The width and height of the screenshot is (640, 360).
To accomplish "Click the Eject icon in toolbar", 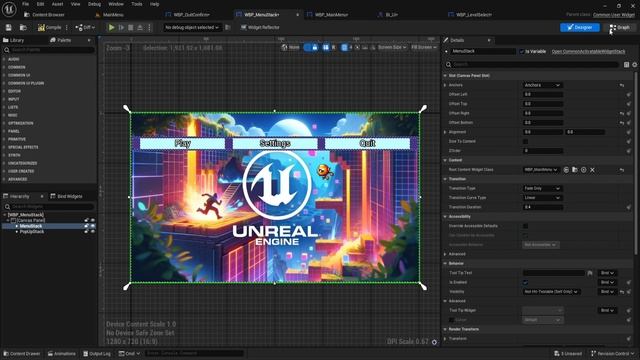I will [x=140, y=27].
